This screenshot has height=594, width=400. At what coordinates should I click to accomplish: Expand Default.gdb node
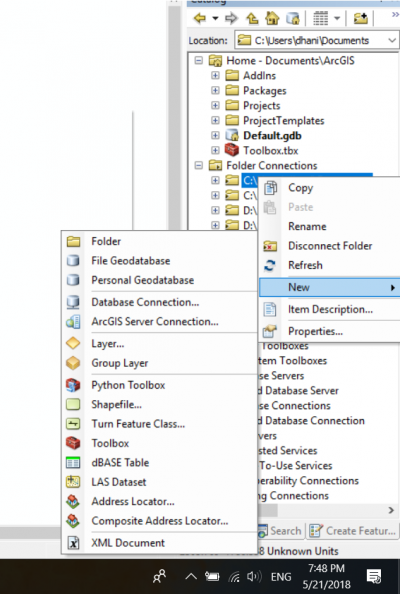click(x=215, y=135)
